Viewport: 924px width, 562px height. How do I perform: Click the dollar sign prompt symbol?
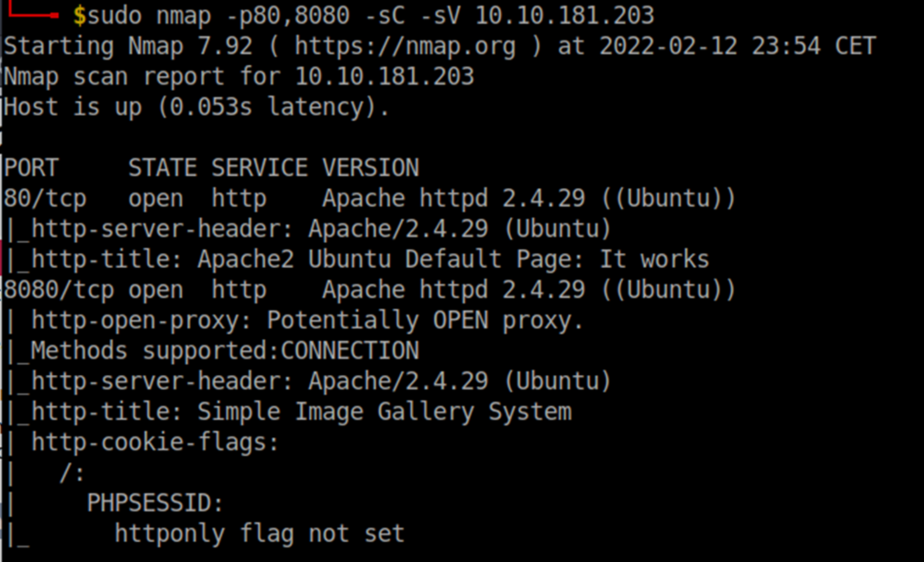[80, 16]
